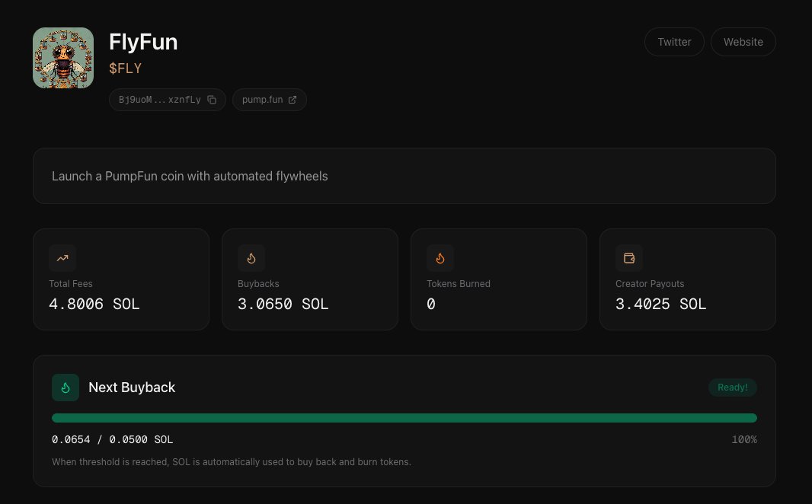The height and width of the screenshot is (504, 812).
Task: Open the Website link button
Action: point(743,42)
